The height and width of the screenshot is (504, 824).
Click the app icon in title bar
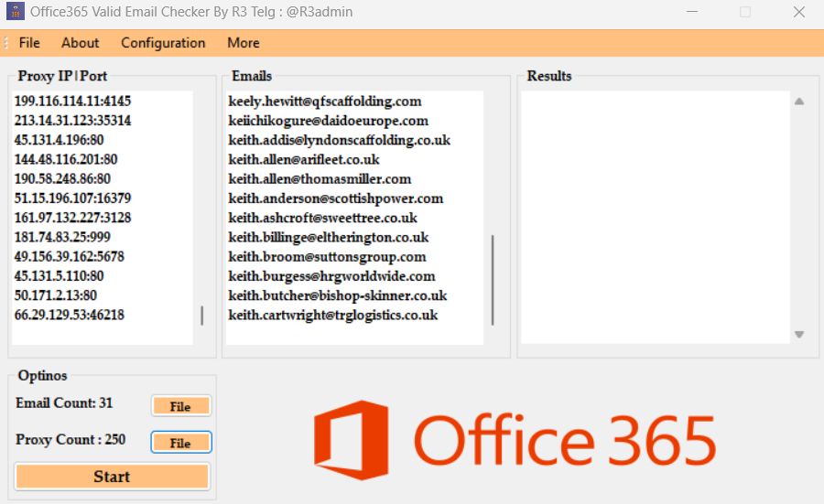click(x=16, y=12)
